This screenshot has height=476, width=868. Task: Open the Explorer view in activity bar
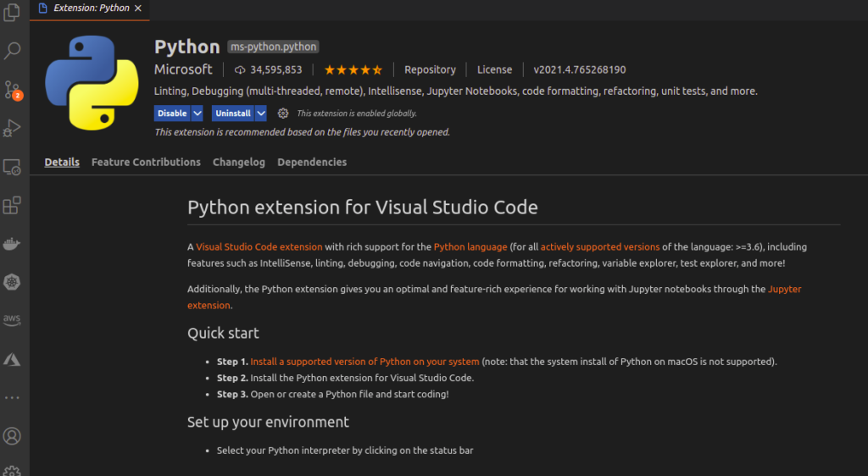coord(12,12)
